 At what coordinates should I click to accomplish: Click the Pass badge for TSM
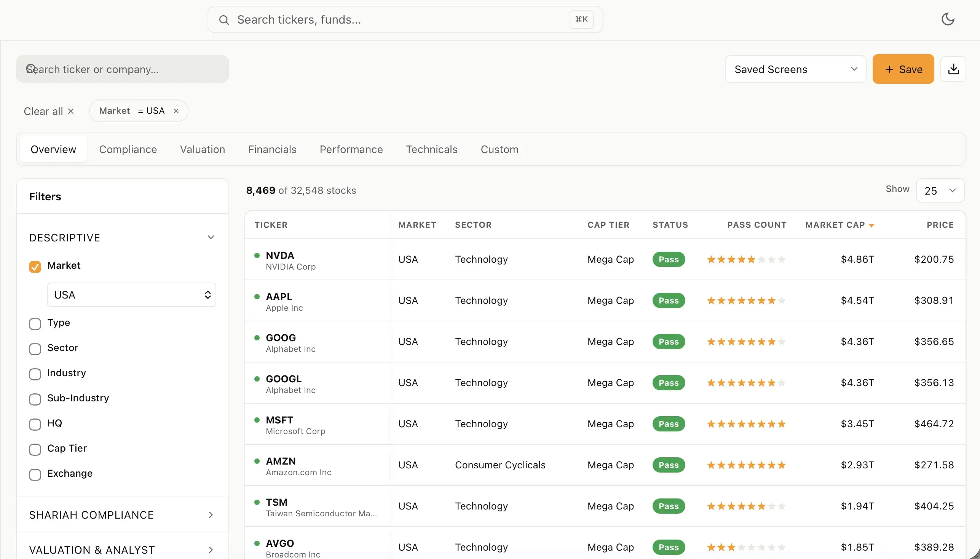pyautogui.click(x=669, y=506)
